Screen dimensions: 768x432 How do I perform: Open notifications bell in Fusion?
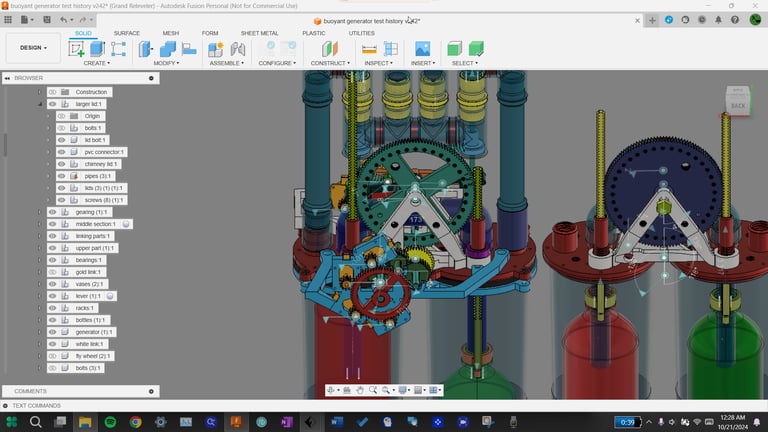719,20
